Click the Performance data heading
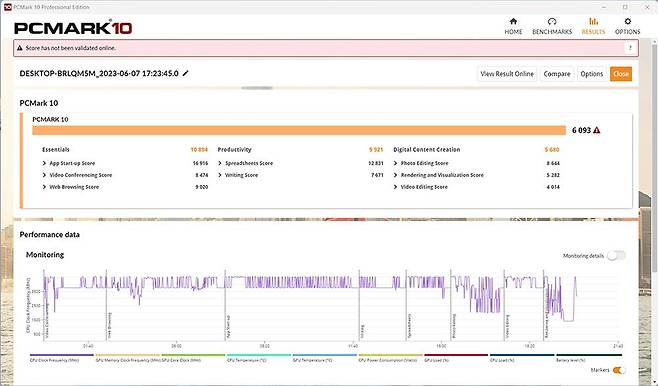Viewport: 658px width, 386px height. tap(50, 235)
